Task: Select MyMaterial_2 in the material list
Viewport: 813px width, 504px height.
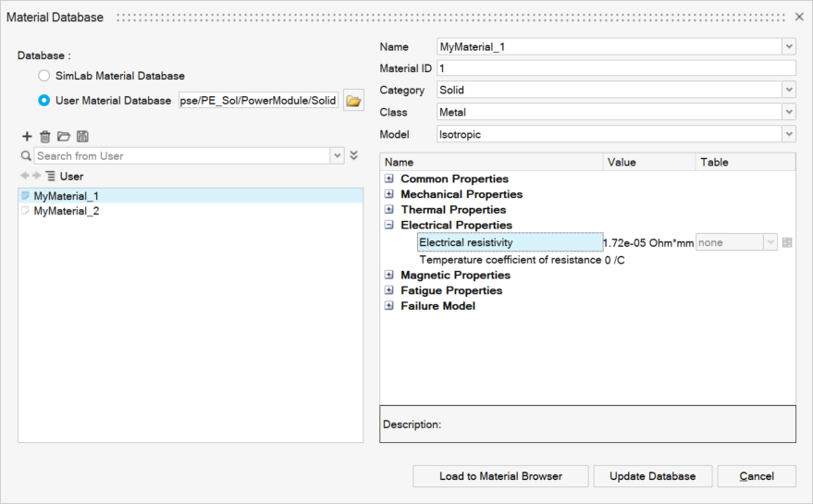Action: [66, 211]
